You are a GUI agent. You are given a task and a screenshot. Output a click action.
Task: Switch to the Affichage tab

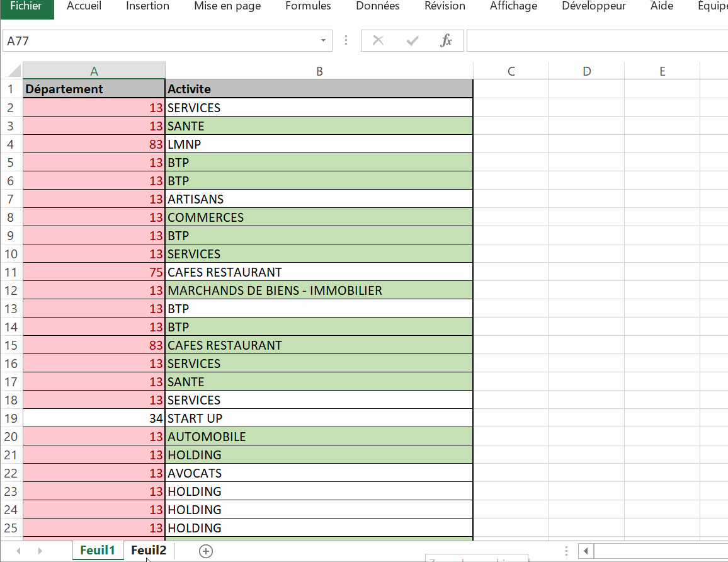pos(513,6)
